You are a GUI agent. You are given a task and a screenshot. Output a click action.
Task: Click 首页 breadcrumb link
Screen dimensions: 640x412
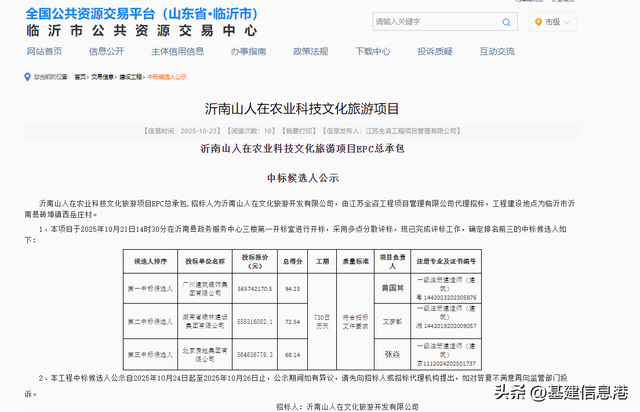pos(79,75)
